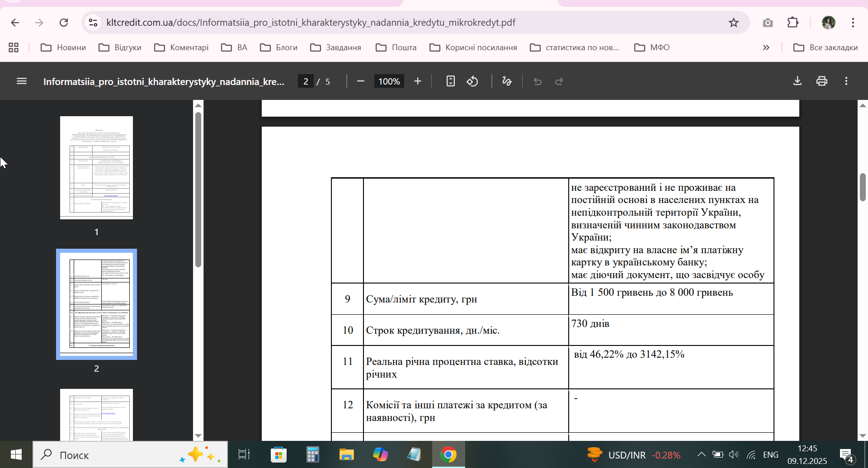Viewport: 868px width, 468px height.
Task: Open the notification center icon
Action: pos(846,455)
